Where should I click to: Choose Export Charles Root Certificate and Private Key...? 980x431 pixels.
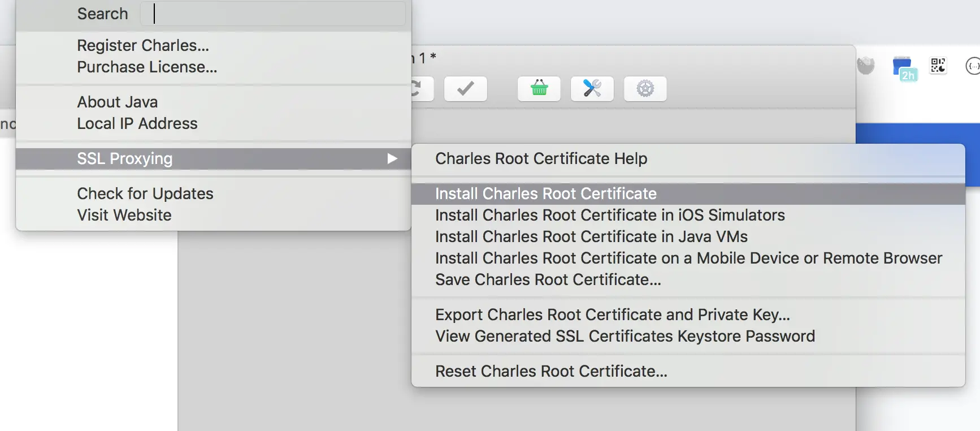coord(688,314)
